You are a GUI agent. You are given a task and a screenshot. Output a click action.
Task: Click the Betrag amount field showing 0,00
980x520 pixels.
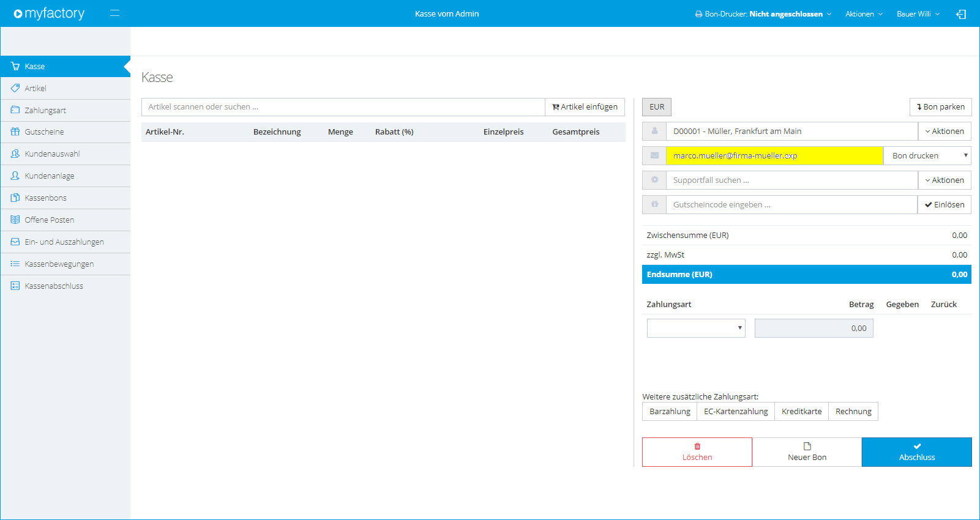tap(814, 328)
